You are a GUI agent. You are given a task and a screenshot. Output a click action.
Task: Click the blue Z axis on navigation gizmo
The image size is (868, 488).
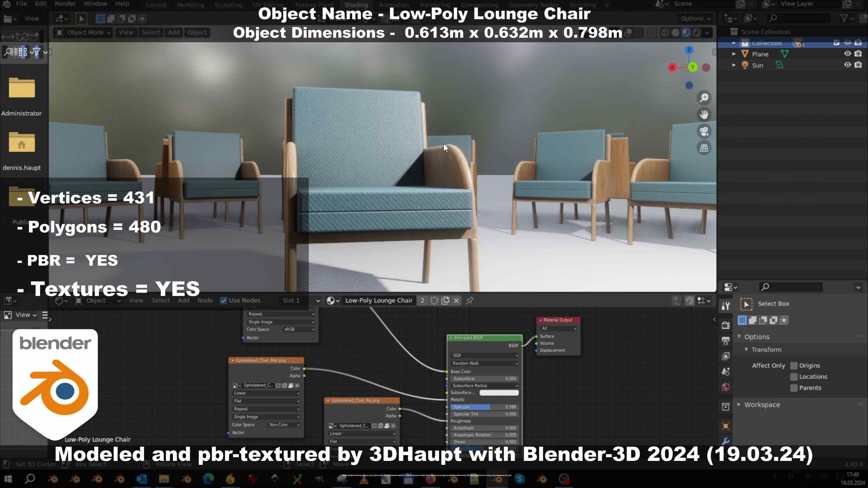[689, 50]
